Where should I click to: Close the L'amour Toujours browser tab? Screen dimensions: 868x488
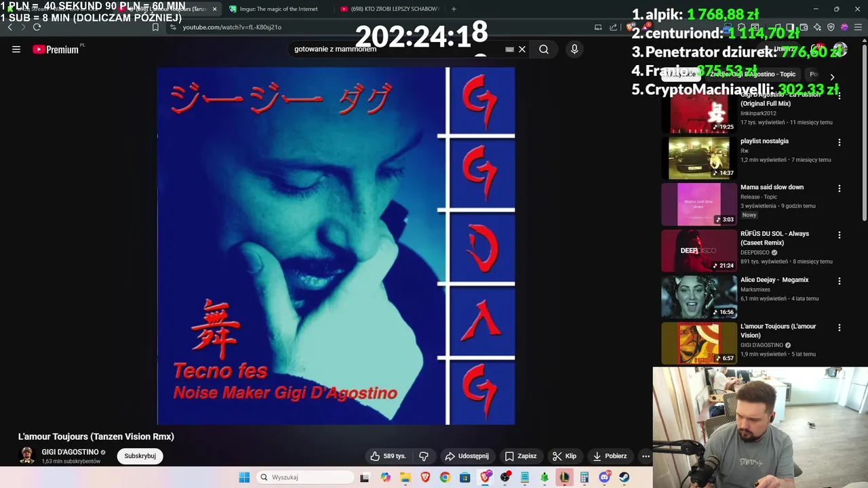tap(215, 9)
